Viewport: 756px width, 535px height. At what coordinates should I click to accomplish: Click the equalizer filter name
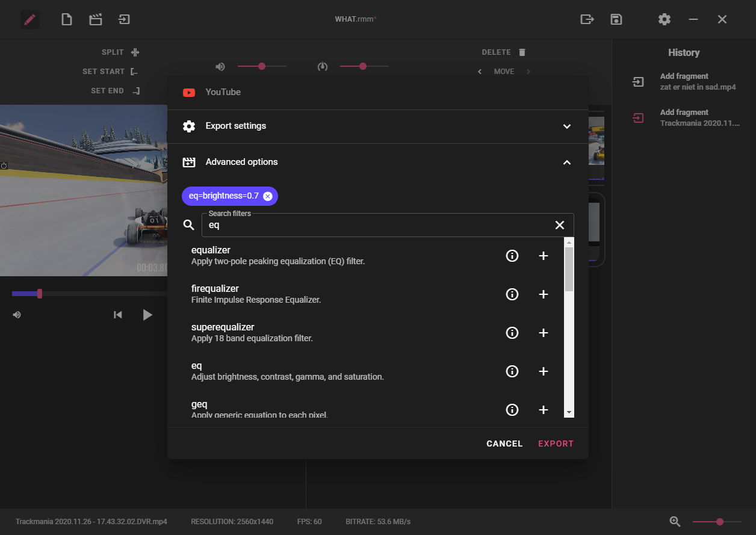pos(211,250)
